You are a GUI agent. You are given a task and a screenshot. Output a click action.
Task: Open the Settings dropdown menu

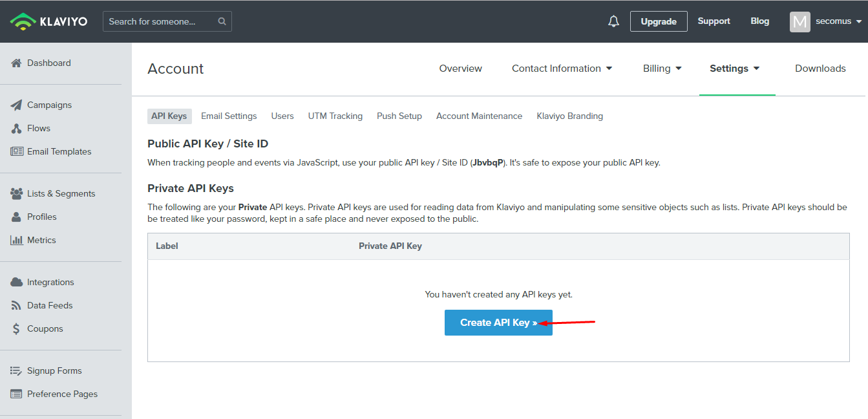pos(735,69)
